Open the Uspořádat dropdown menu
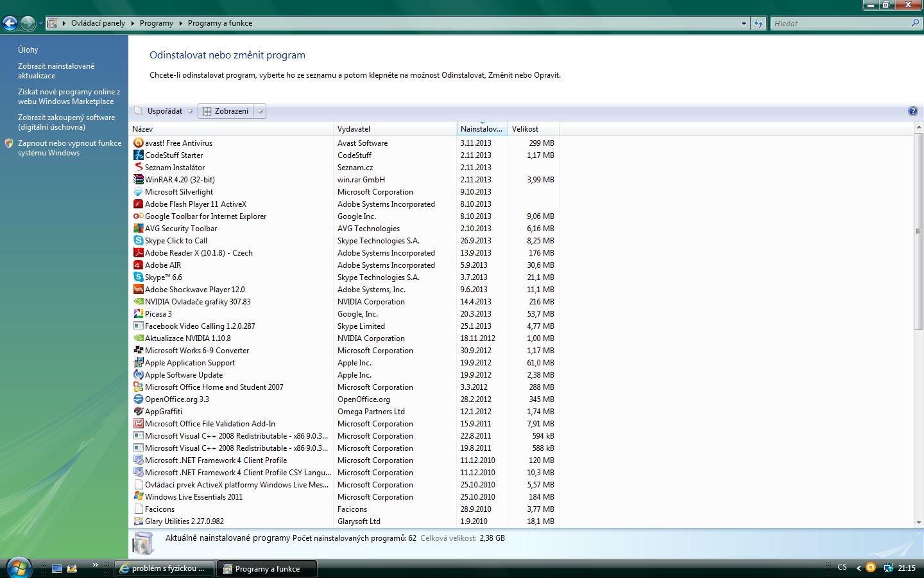 (164, 111)
